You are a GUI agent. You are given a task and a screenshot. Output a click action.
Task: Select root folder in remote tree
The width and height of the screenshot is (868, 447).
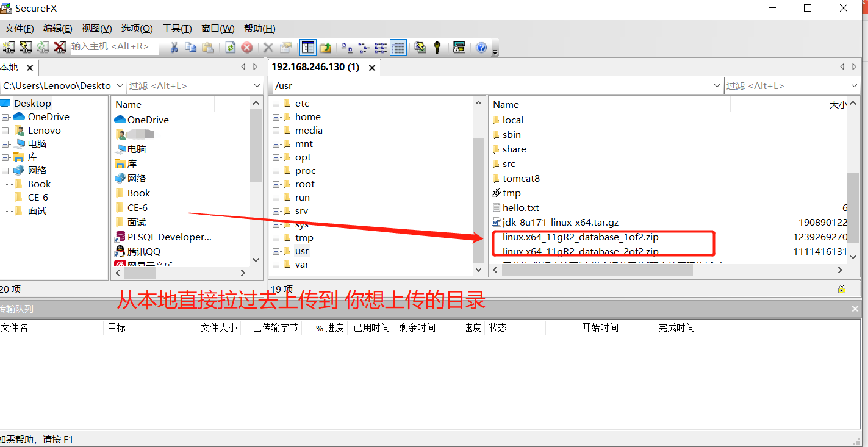[305, 184]
